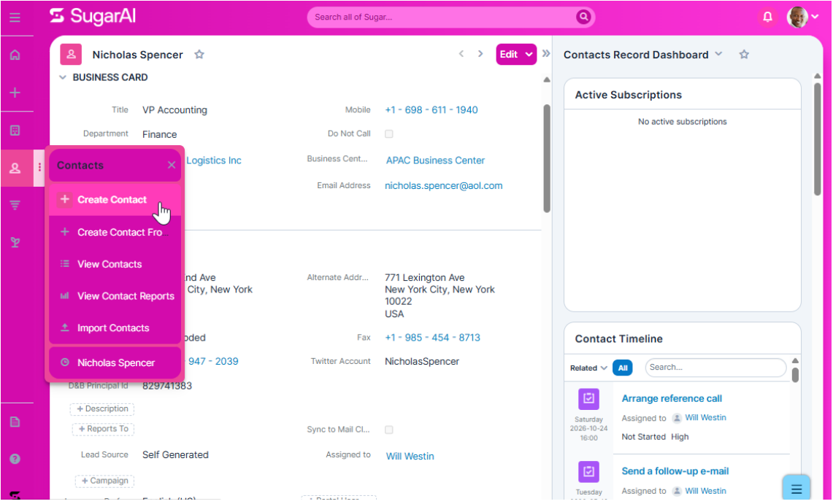Favorite the Contacts Record Dashboard star
Viewport: 833px width, 504px height.
click(x=744, y=54)
